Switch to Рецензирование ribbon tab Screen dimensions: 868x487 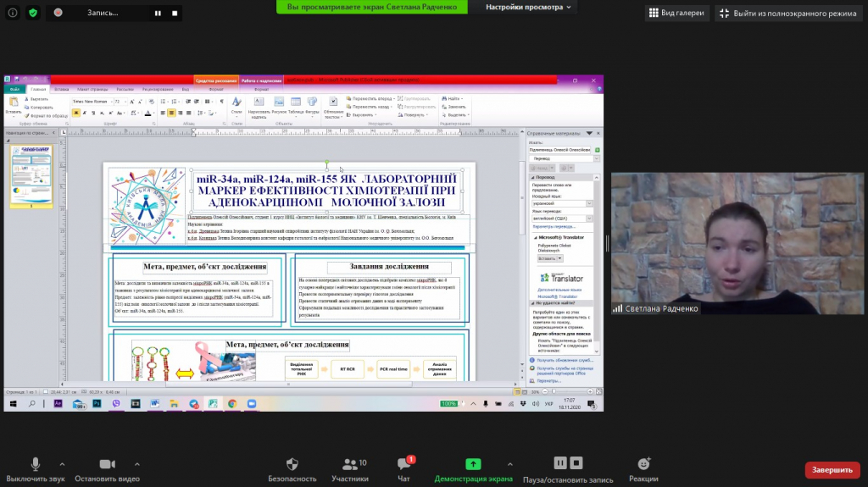[158, 89]
